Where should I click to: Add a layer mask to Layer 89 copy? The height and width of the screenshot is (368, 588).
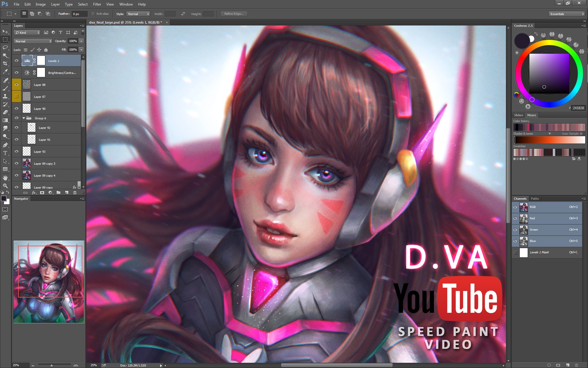coord(42,193)
